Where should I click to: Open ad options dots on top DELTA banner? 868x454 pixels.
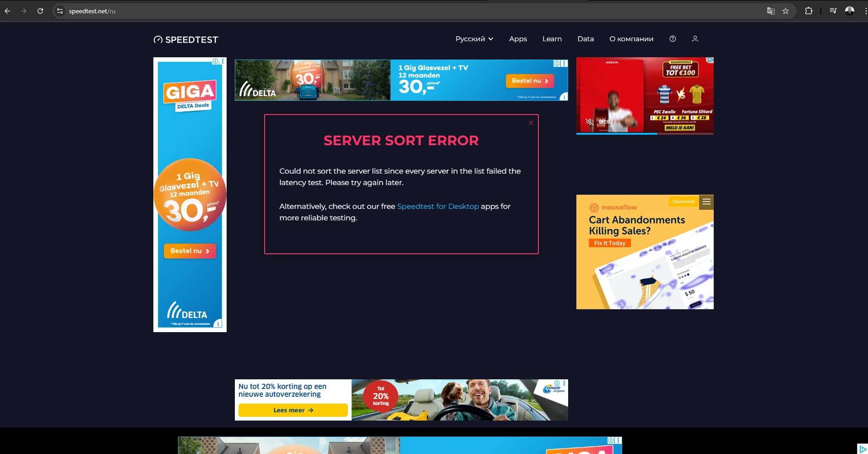564,64
